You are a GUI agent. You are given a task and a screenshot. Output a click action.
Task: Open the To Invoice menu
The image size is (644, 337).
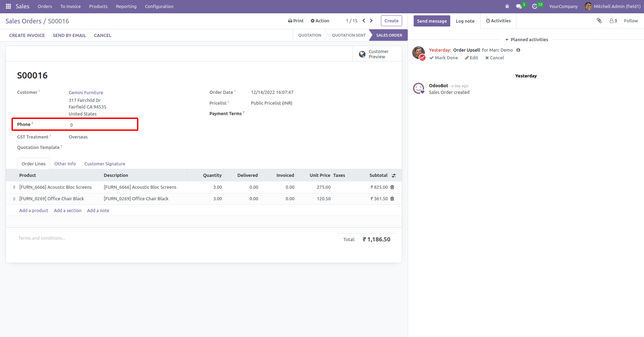coord(70,6)
